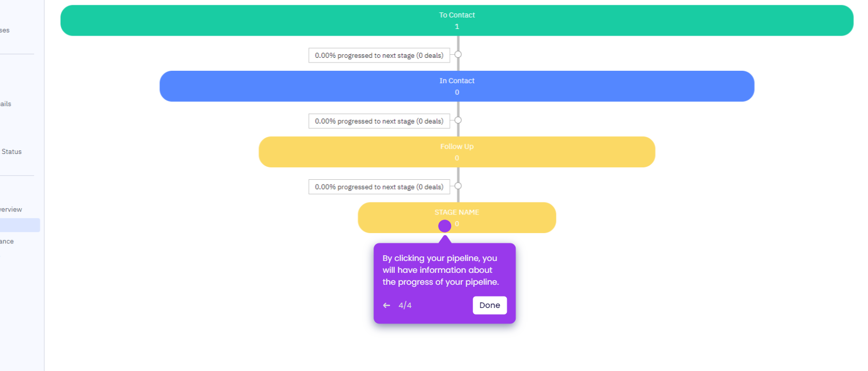
Task: Click the 4/4 step indicator text
Action: click(x=405, y=305)
